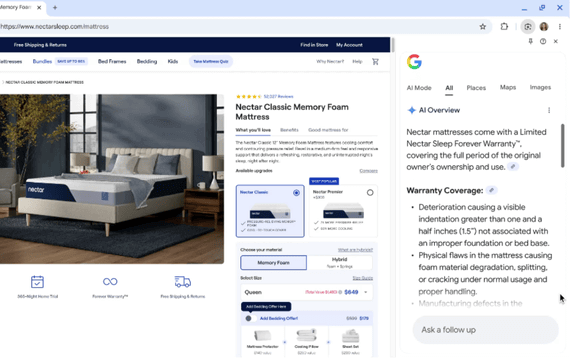Open side panel help icon
This screenshot has height=360, width=570.
click(543, 41)
